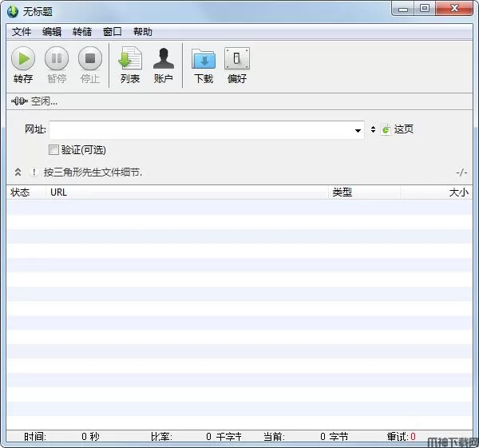The height and width of the screenshot is (448, 479).
Task: Minimize the 无标题 window
Action: click(403, 9)
